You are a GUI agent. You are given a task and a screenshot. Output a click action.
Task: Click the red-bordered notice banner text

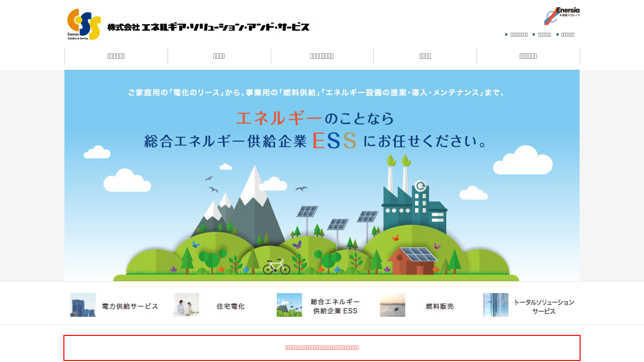(322, 347)
